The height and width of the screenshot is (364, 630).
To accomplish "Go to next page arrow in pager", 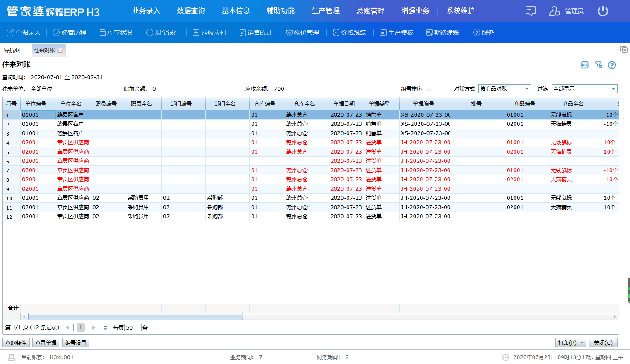I will pyautogui.click(x=93, y=327).
